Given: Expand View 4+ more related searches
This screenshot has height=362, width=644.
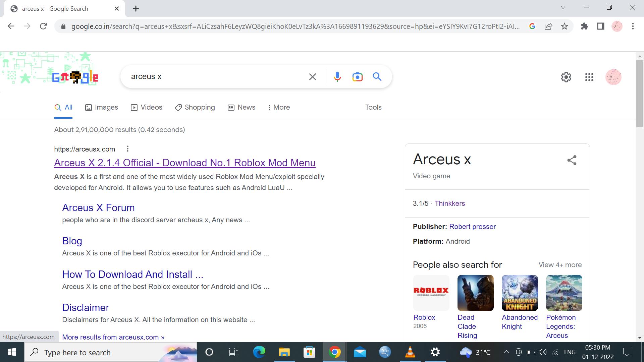Looking at the screenshot, I should (x=560, y=265).
